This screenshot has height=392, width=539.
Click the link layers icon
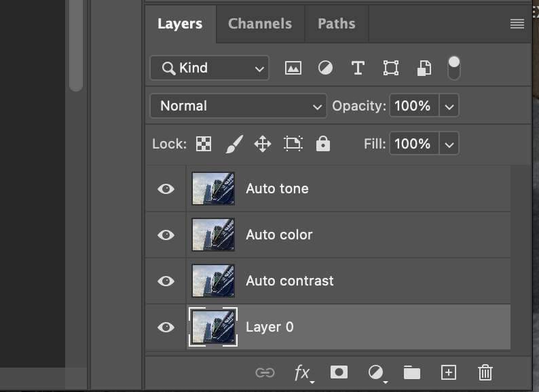[265, 373]
